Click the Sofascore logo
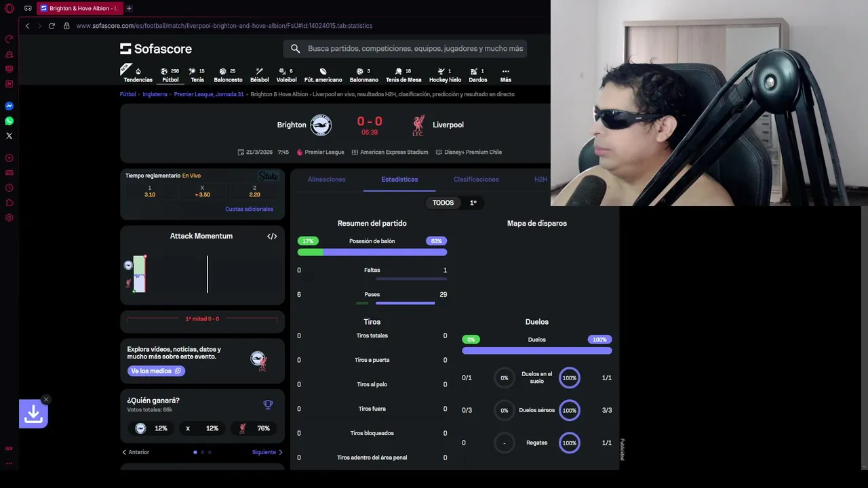The height and width of the screenshot is (488, 868). coord(156,49)
